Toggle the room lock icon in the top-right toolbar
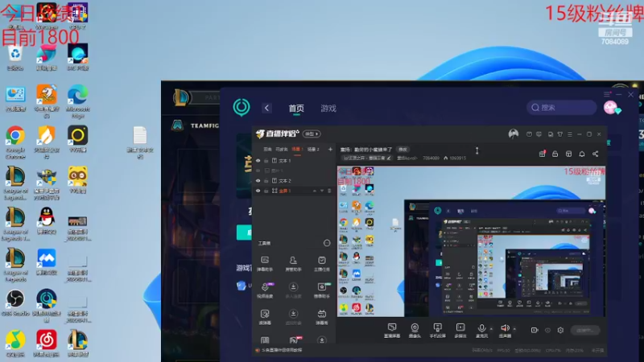644x362 pixels. pyautogui.click(x=555, y=154)
